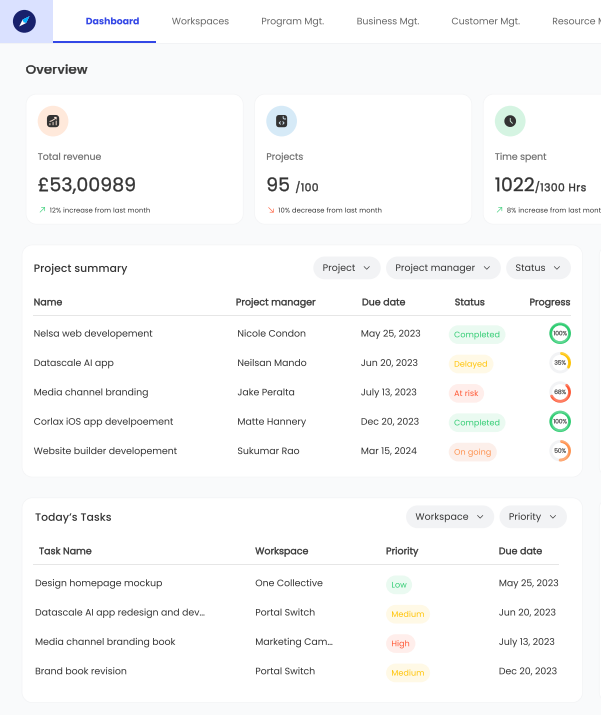Select Website builder developement project
The image size is (601, 715).
tap(105, 451)
